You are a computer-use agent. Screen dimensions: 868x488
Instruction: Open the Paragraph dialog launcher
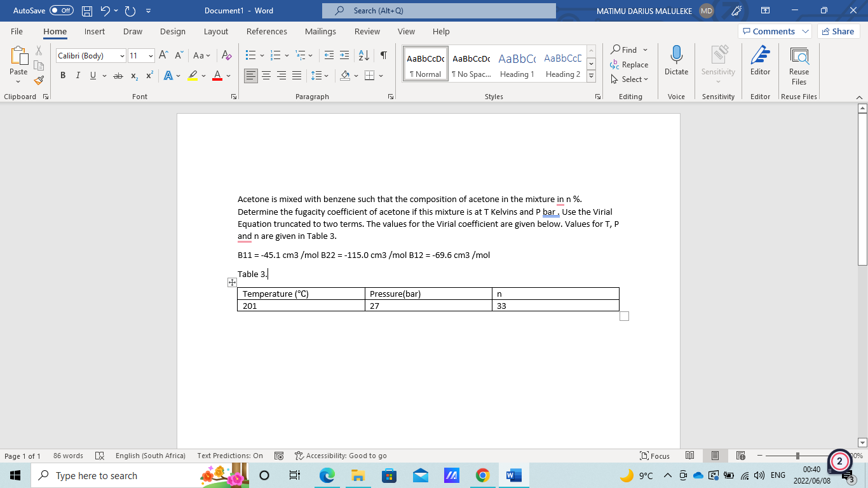pos(391,97)
